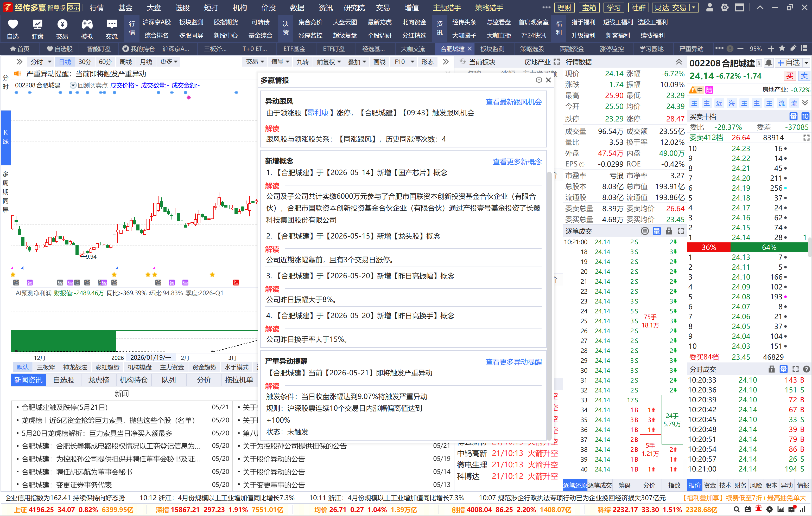Toggle the 量 button in 逐笔成交 header
Image resolution: width=812 pixels, height=516 pixels.
[x=657, y=231]
